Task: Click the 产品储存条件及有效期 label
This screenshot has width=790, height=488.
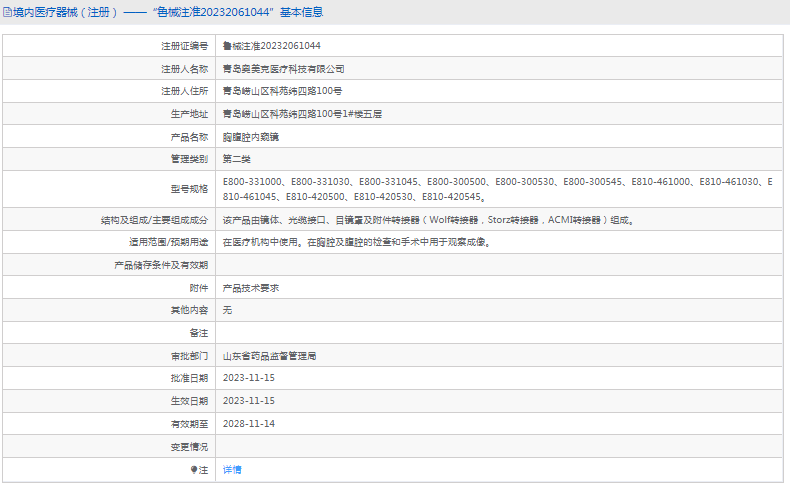Action: pos(161,265)
